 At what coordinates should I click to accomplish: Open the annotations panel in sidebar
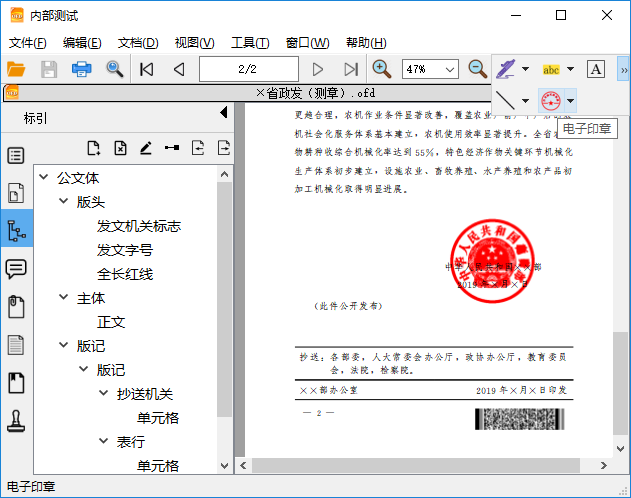click(x=16, y=268)
